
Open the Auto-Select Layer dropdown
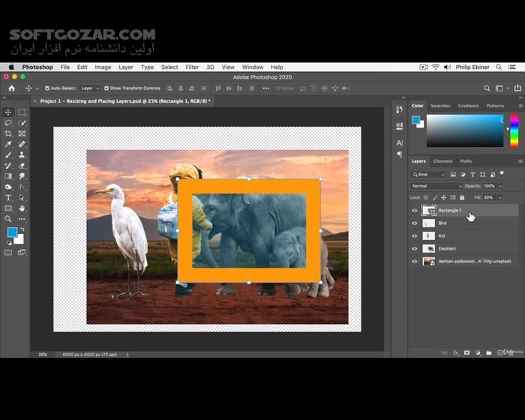(91, 88)
